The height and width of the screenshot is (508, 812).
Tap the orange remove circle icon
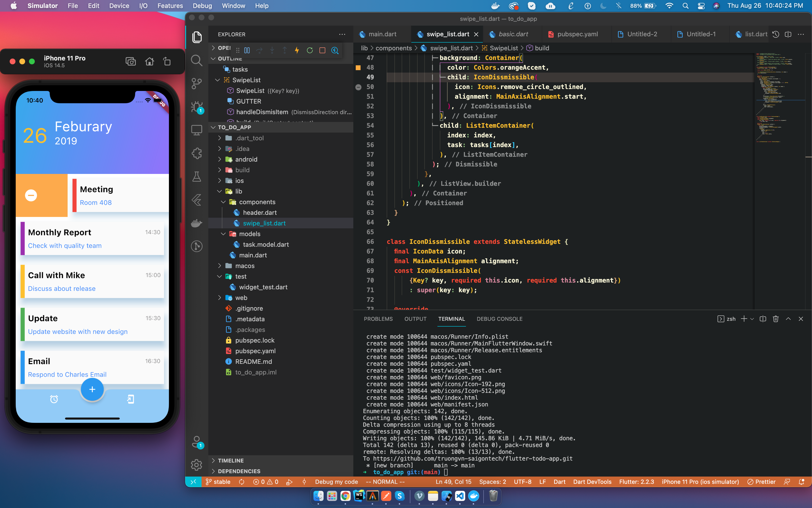tap(31, 195)
